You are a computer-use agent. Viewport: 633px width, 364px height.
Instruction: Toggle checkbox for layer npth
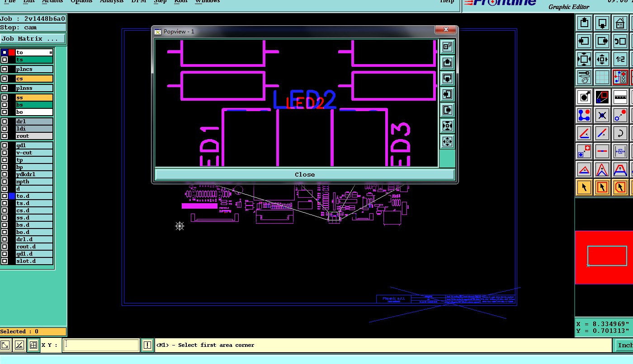point(5,182)
